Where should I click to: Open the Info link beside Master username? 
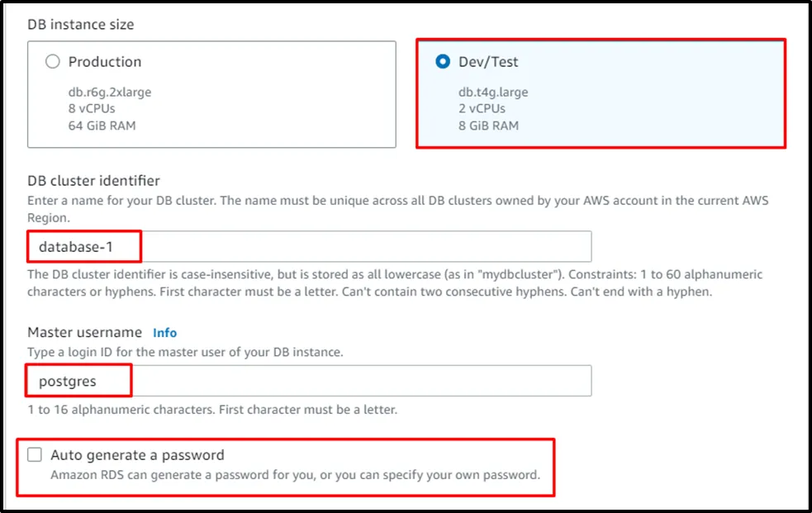pyautogui.click(x=164, y=333)
